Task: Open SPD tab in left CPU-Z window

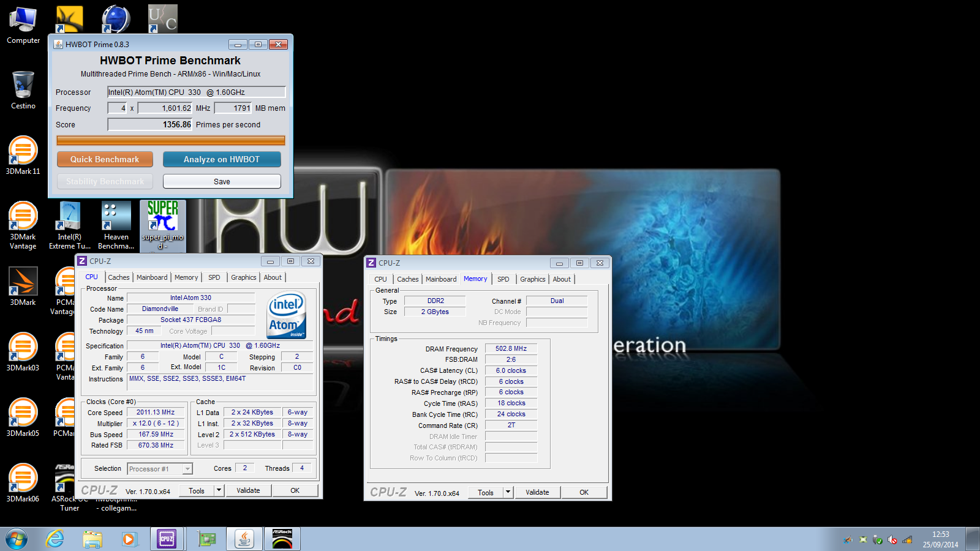Action: coord(214,277)
